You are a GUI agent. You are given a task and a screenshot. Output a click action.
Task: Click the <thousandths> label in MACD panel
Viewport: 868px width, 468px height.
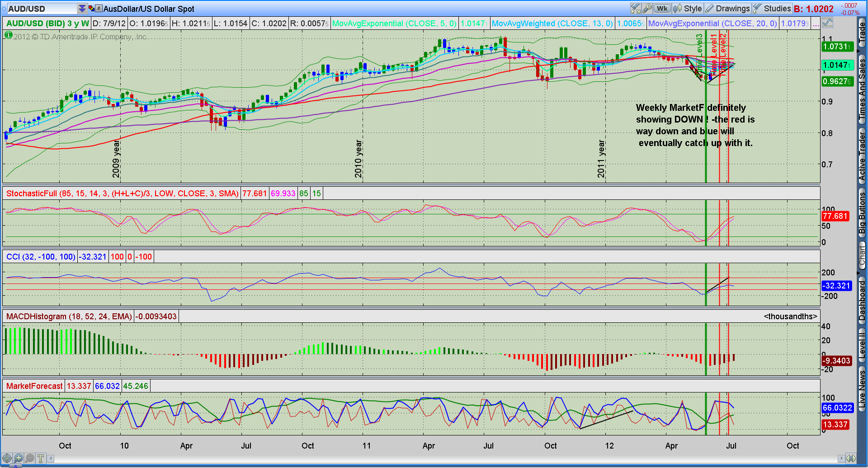pyautogui.click(x=791, y=317)
